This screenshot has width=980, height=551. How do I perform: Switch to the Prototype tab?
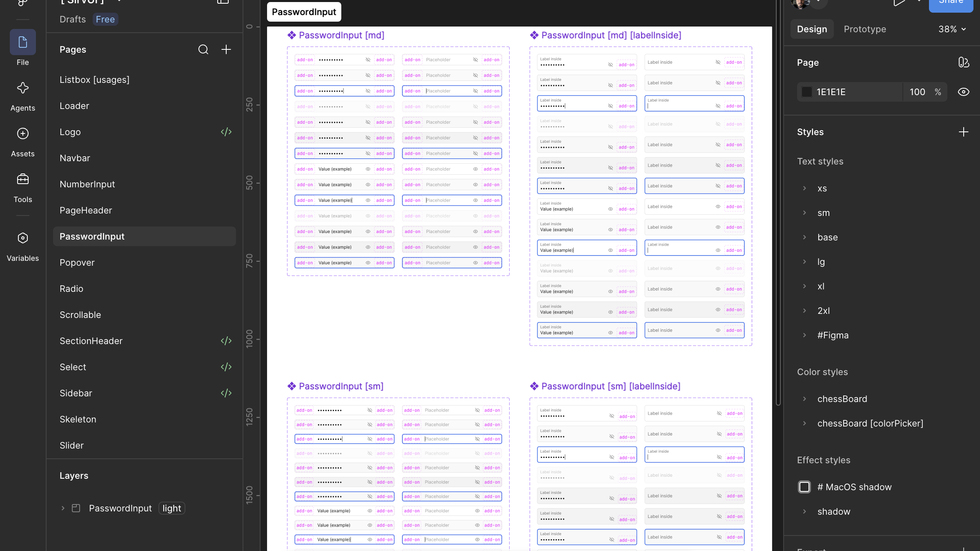click(865, 29)
